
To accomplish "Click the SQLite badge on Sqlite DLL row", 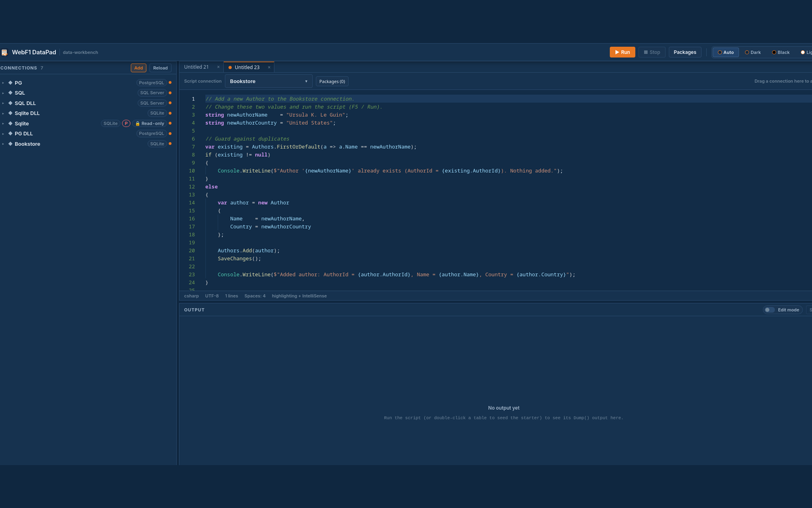I will pos(157,113).
